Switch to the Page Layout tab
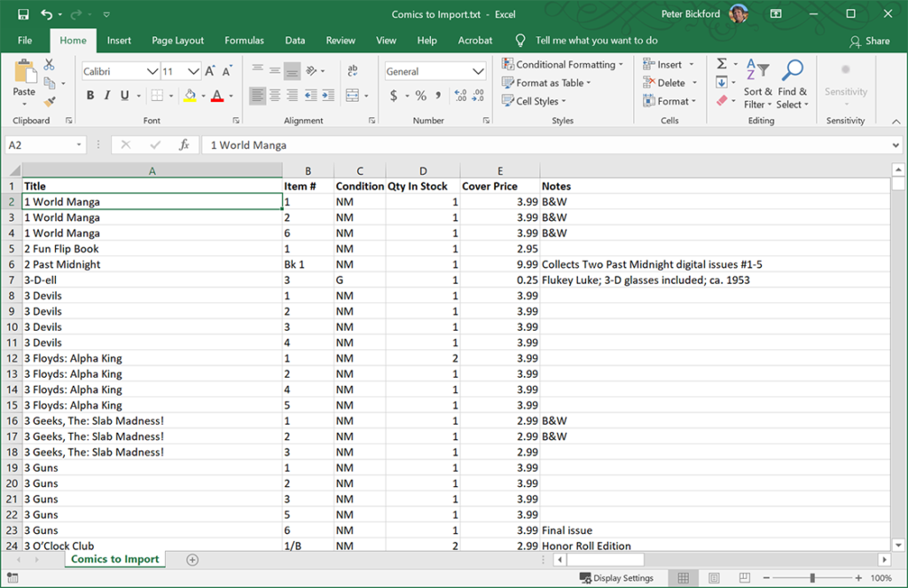This screenshot has width=908, height=588. (x=177, y=41)
